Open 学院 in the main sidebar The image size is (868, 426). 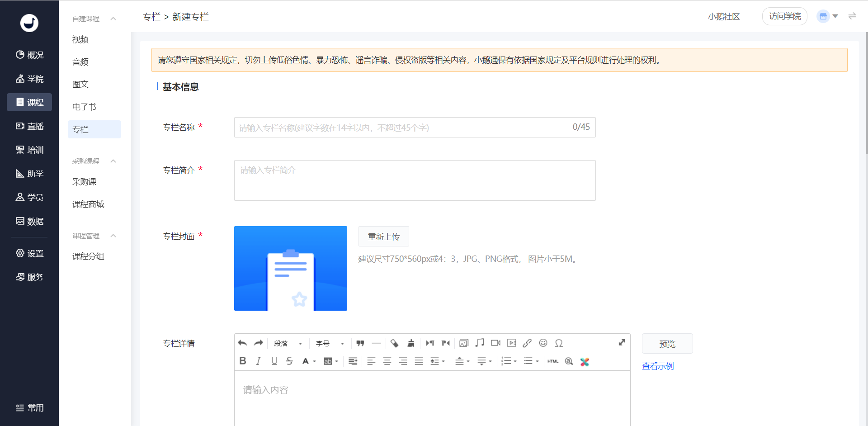tap(29, 79)
